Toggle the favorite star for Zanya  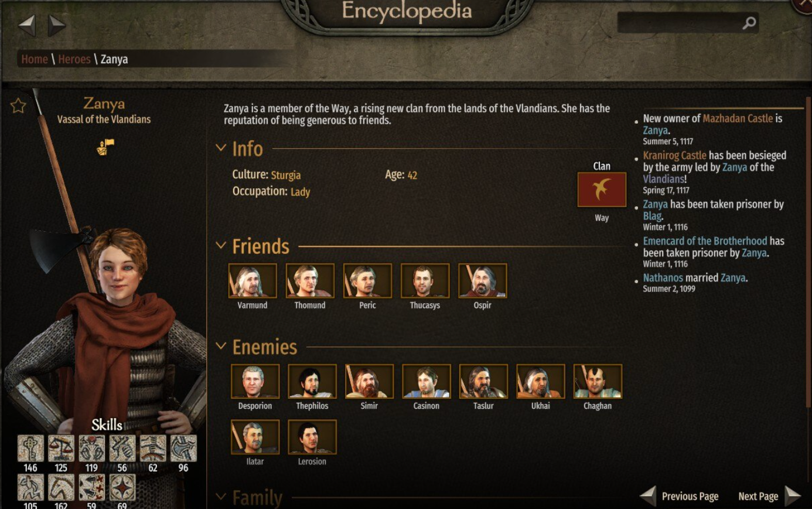tap(18, 106)
